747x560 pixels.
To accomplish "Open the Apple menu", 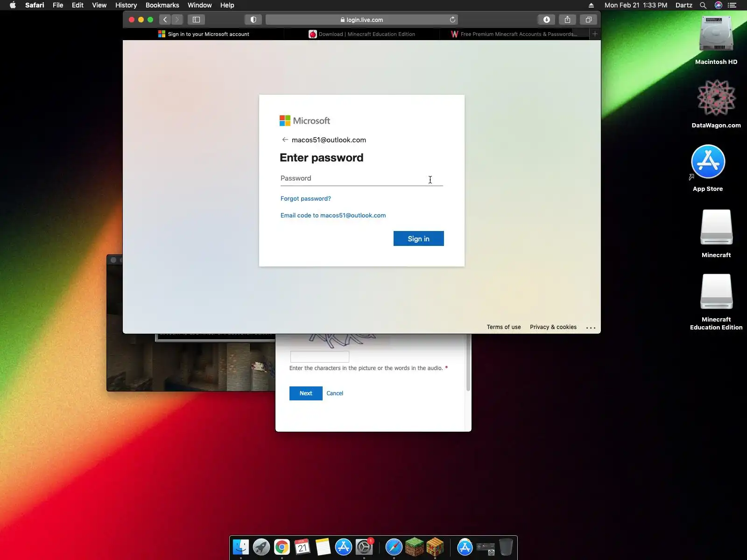I will [x=13, y=5].
